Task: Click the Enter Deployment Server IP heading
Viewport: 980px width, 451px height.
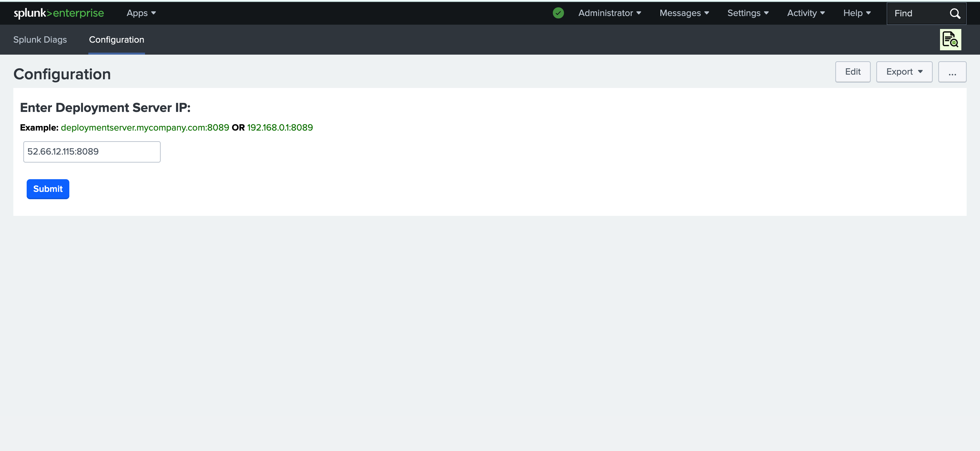Action: pos(105,108)
